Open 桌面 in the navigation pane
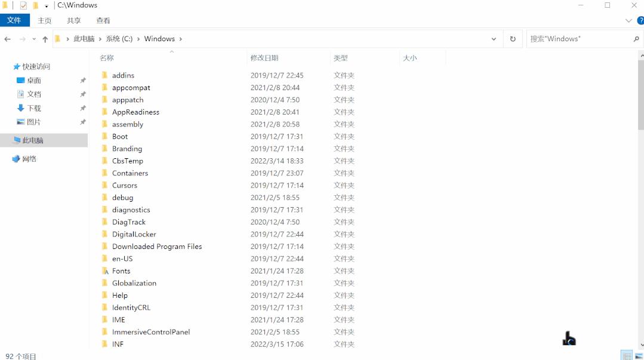This screenshot has width=644, height=360. tap(33, 81)
